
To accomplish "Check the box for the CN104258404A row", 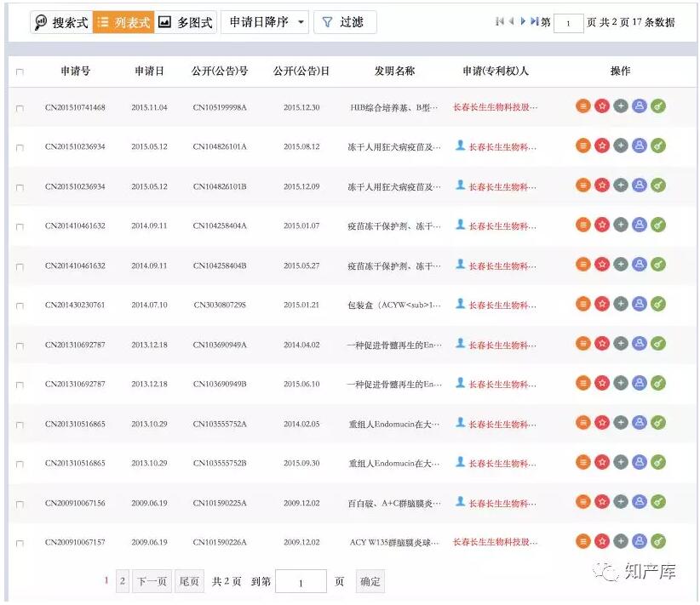I will coord(20,226).
